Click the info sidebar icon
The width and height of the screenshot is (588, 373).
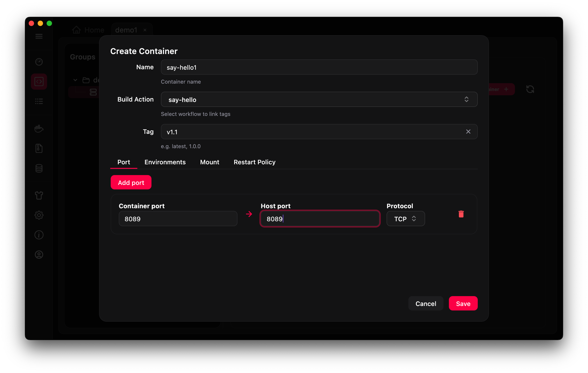tap(39, 235)
